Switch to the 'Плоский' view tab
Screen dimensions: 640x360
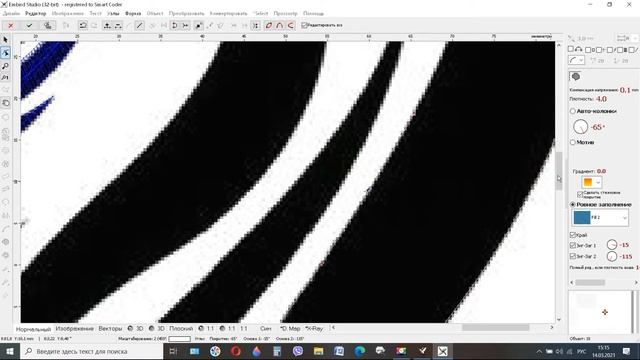[x=181, y=328]
